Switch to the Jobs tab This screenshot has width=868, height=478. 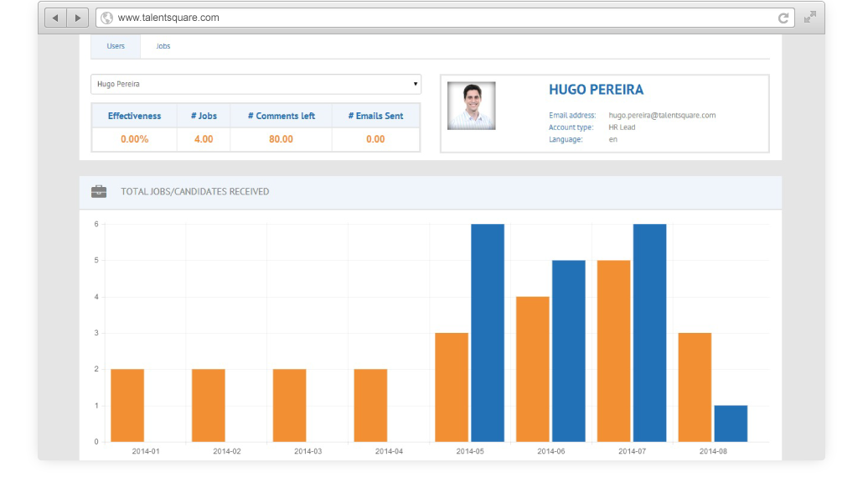pyautogui.click(x=163, y=46)
